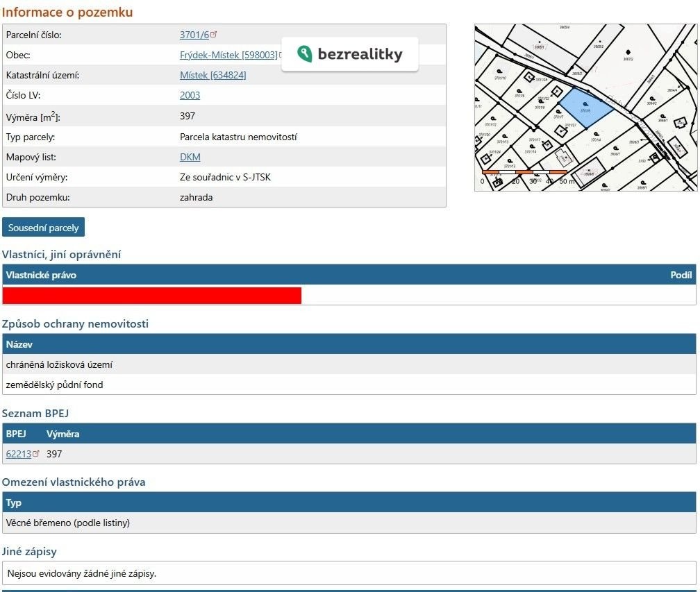Select the zemědělský půdní fond row
The image size is (700, 592).
pyautogui.click(x=349, y=384)
